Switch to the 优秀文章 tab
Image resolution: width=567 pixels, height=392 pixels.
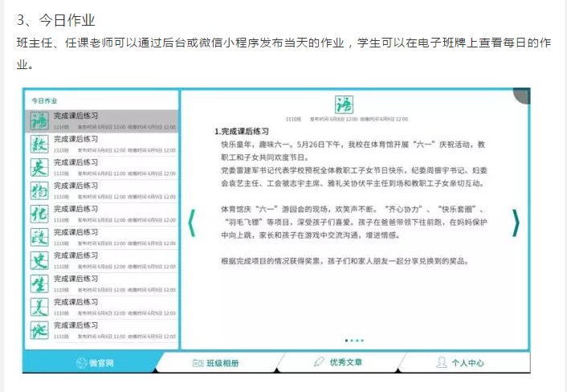(339, 363)
